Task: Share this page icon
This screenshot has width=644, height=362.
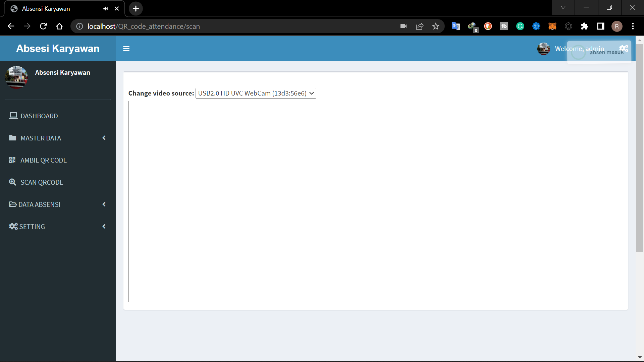Action: click(x=420, y=26)
